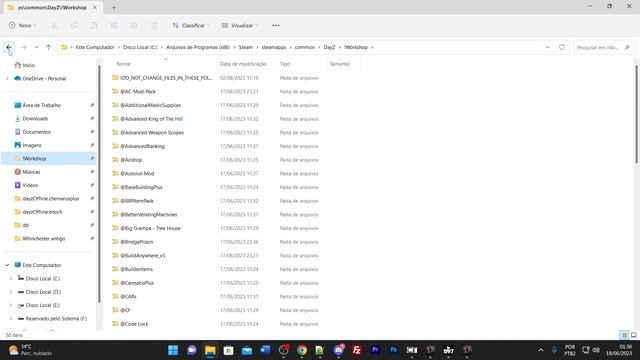Switch to details view icon in status bar
Image resolution: width=640 pixels, height=360 pixels.
pyautogui.click(x=624, y=335)
